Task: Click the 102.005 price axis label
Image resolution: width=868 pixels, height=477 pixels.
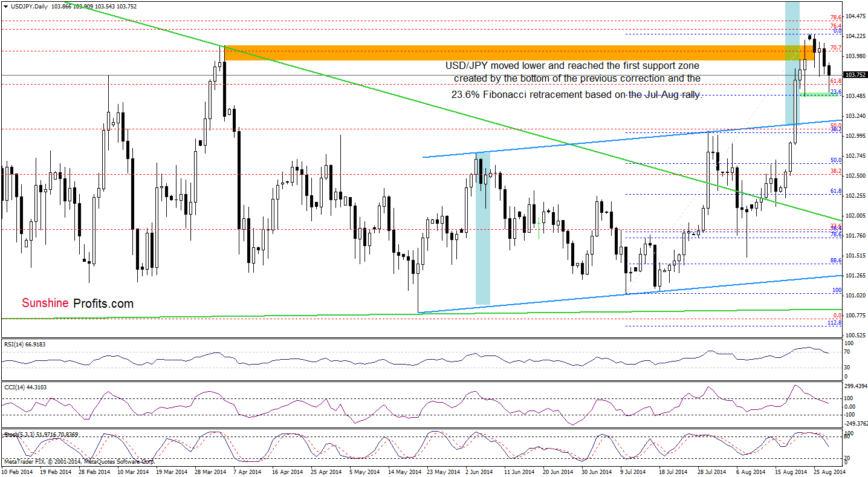Action: pos(855,216)
